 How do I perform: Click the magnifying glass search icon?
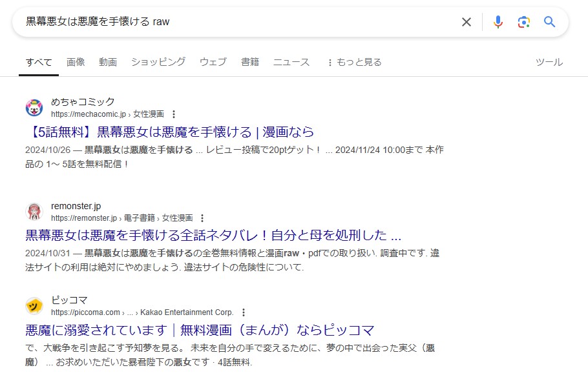point(549,21)
